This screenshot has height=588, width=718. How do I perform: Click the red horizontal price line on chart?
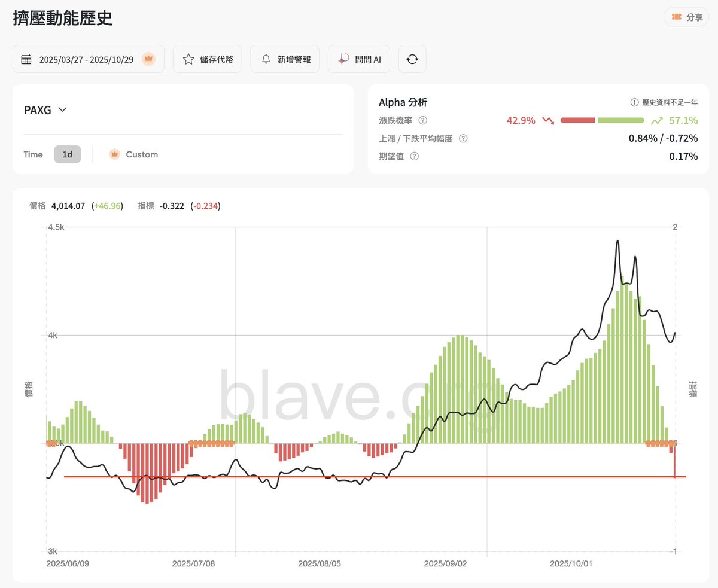point(359,477)
